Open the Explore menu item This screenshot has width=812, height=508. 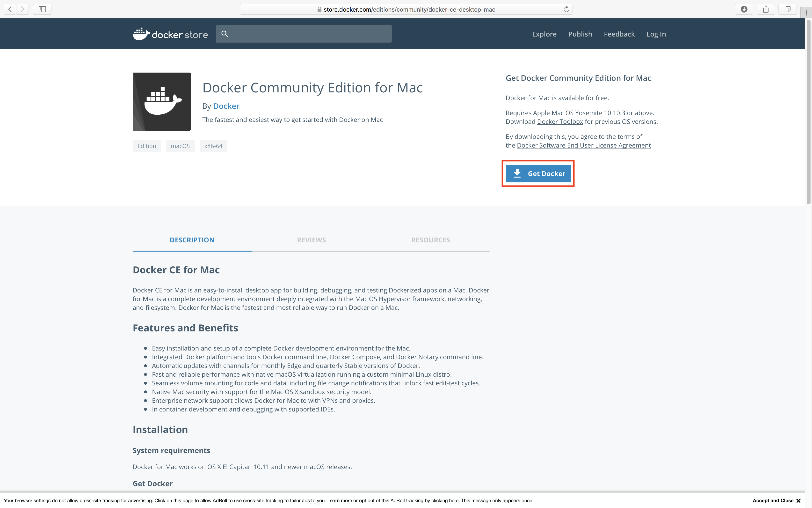[x=544, y=34]
